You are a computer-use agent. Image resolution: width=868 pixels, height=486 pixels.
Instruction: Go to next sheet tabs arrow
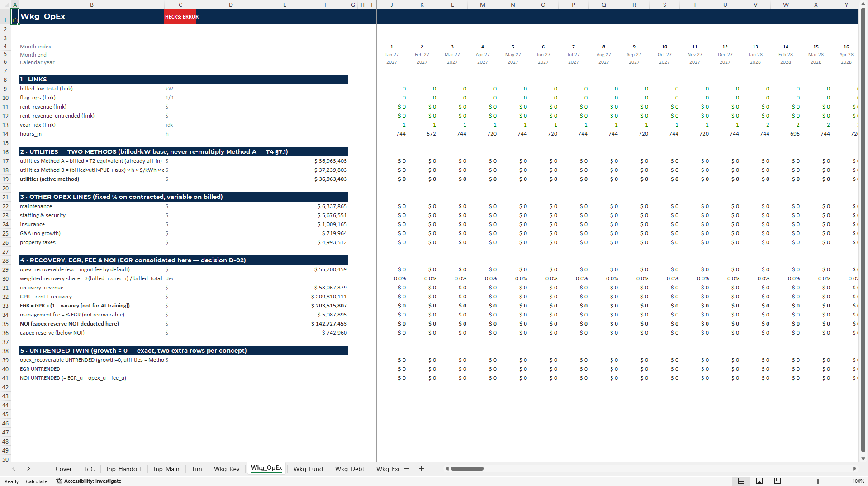pos(28,469)
